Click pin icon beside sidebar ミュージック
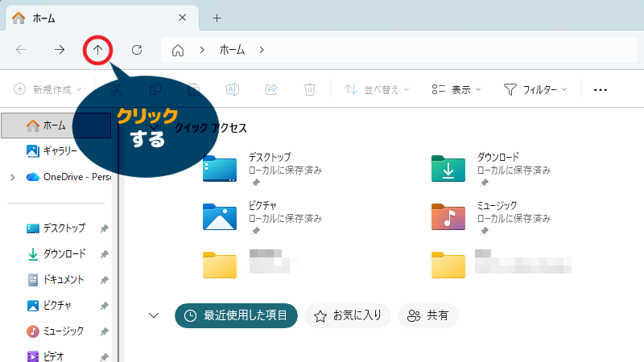Screen dimensions: 644x362 tap(105, 331)
